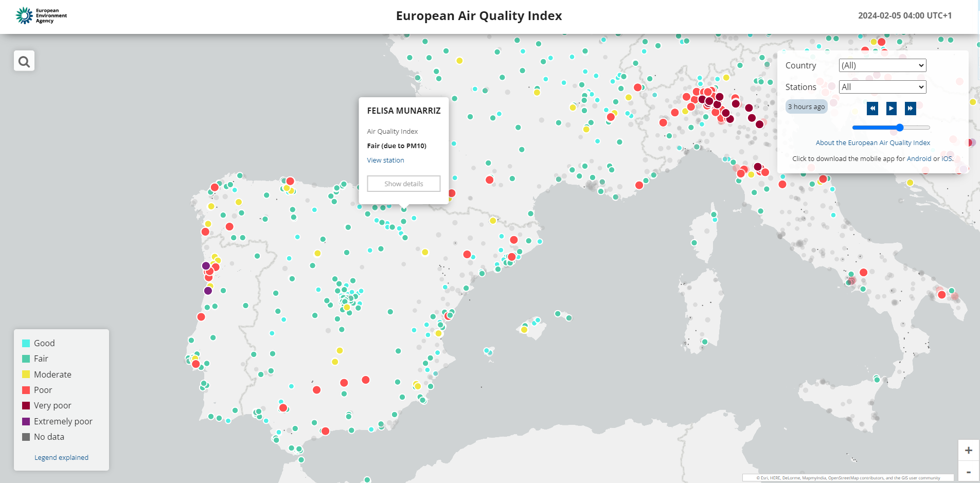Open the View station link

[x=385, y=160]
